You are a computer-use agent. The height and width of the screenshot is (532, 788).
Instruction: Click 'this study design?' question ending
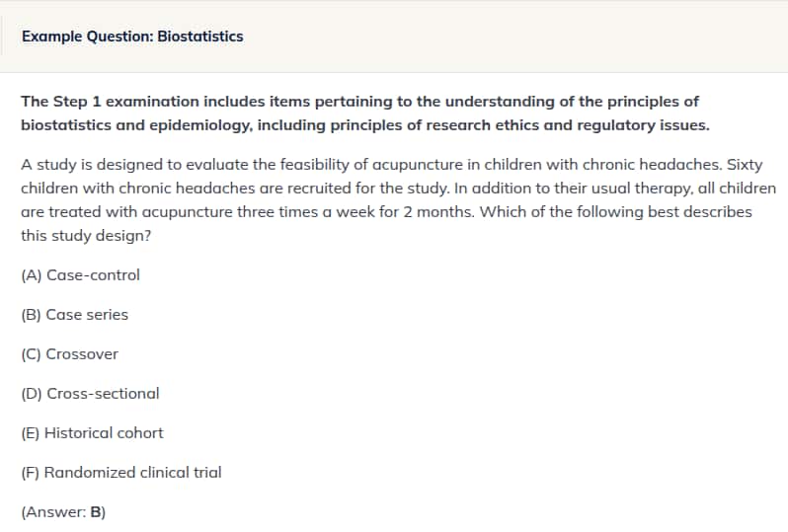pyautogui.click(x=86, y=236)
